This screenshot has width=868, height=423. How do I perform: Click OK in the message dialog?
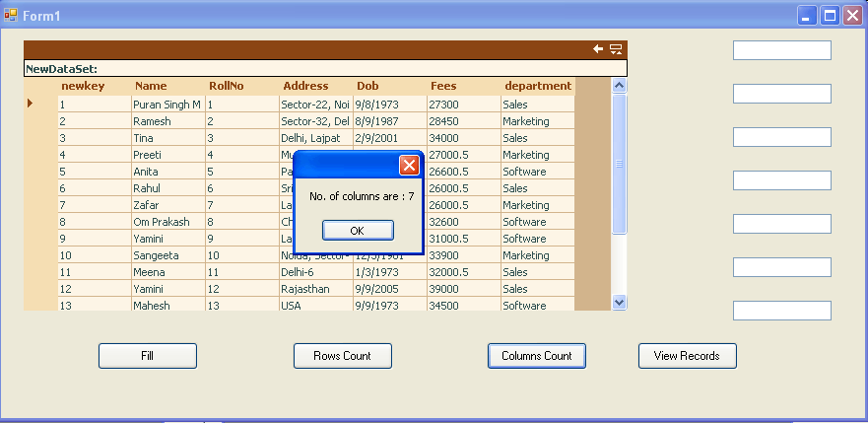coord(358,231)
